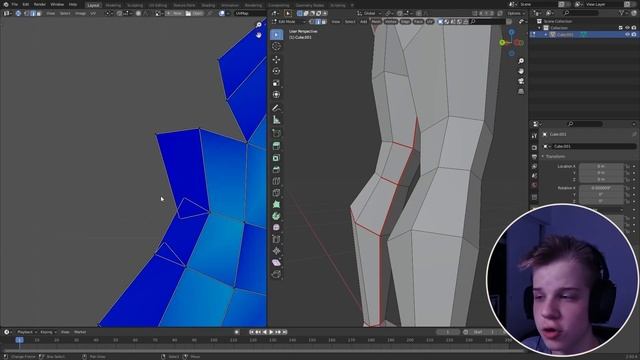Switch to the Layout workspace tab
Image resolution: width=640 pixels, height=360 pixels.
point(93,5)
